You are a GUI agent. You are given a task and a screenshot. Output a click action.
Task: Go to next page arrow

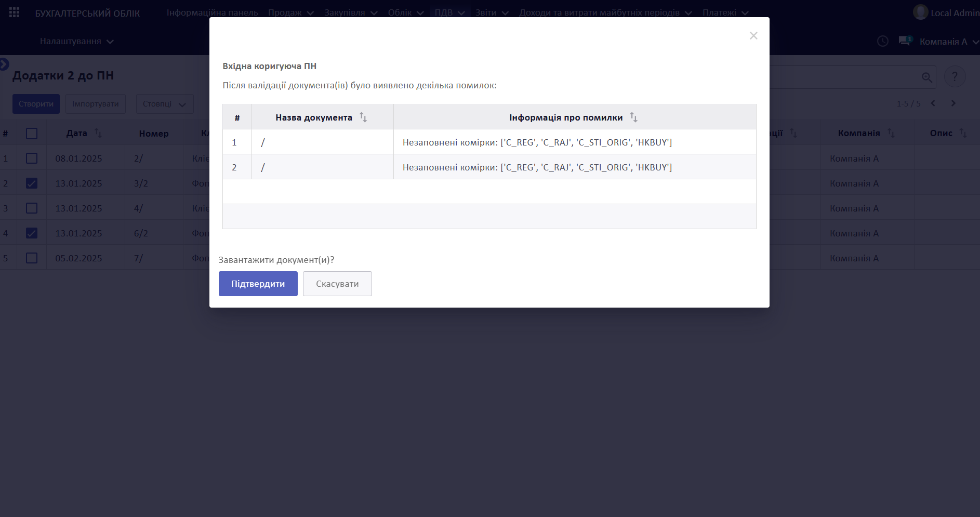(x=953, y=103)
